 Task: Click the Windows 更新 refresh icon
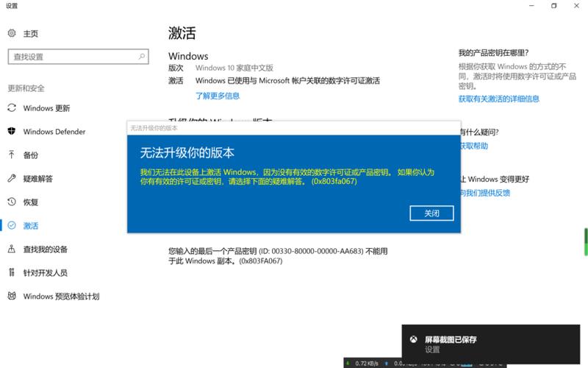[x=12, y=107]
